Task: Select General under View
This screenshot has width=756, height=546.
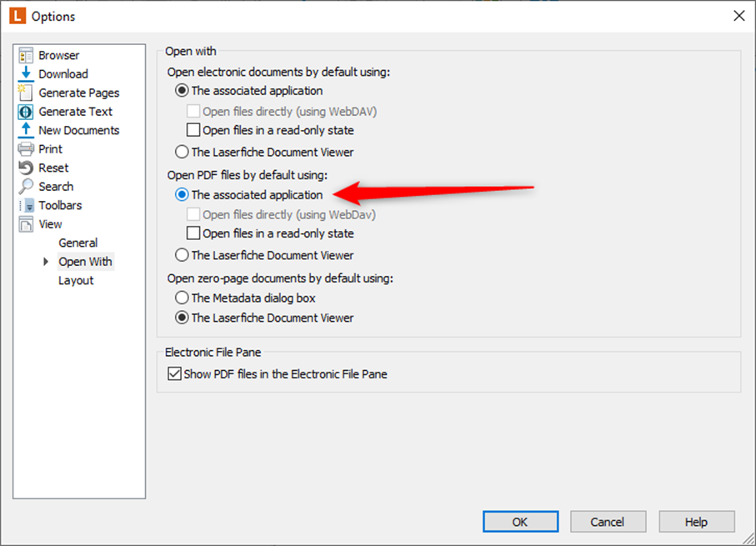Action: [78, 243]
